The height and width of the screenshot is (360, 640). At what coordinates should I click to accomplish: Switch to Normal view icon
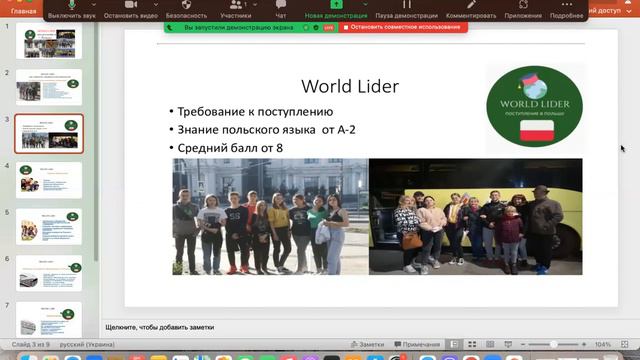tap(454, 344)
